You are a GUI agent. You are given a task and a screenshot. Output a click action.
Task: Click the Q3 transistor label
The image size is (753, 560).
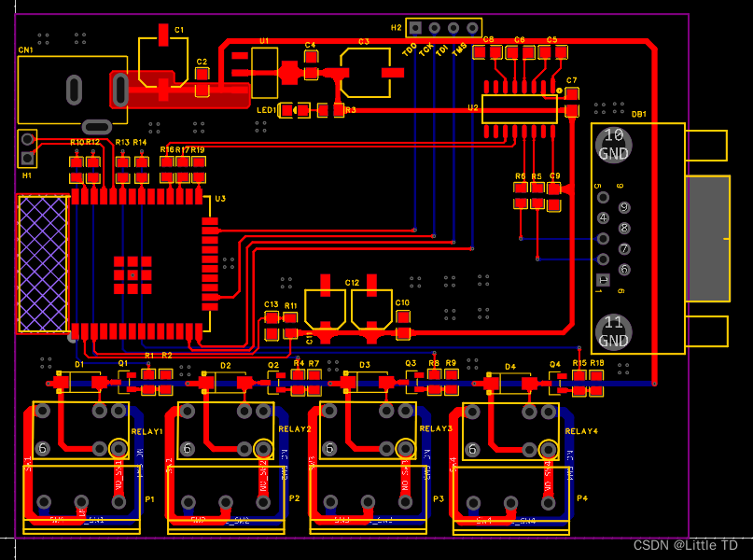(x=411, y=364)
